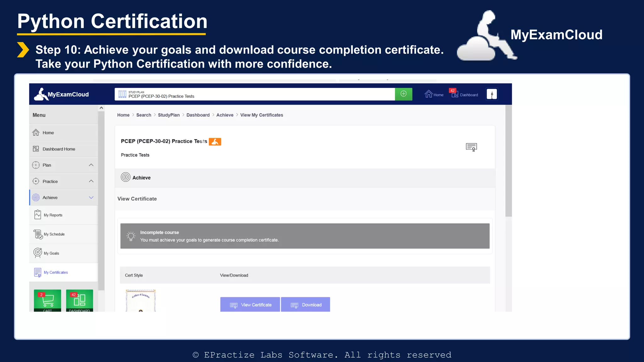This screenshot has width=644, height=362.
Task: Click the sidebar scroll up arrow
Action: pos(101,108)
